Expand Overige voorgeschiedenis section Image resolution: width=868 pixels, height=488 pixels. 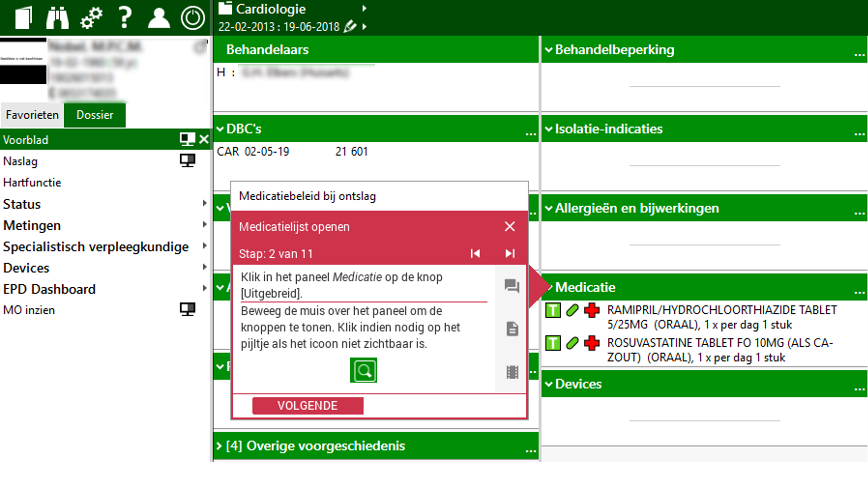[x=219, y=446]
